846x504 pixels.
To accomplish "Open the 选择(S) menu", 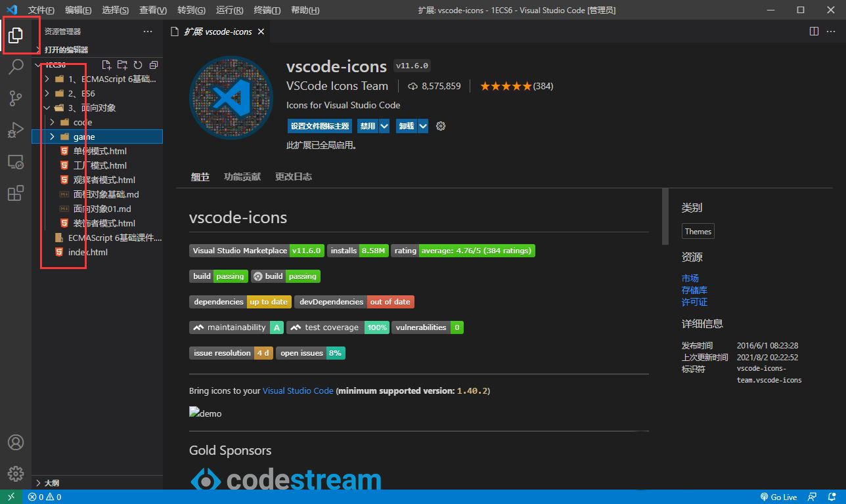I will (x=116, y=10).
